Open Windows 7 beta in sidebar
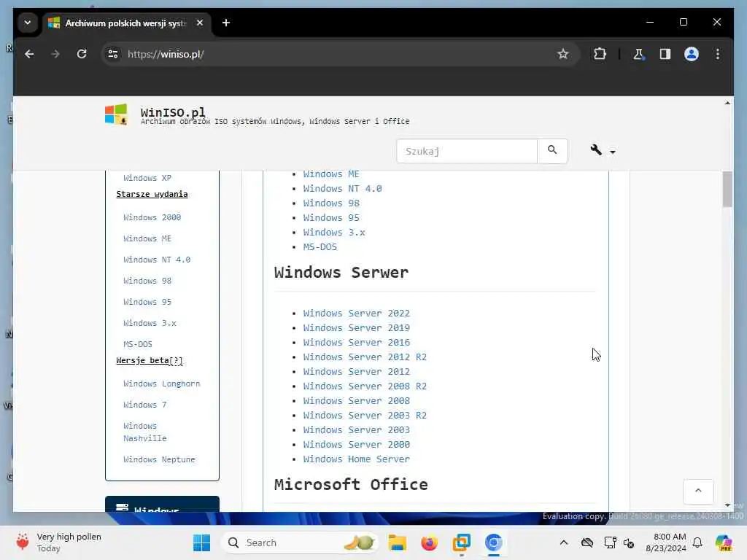This screenshot has height=560, width=747. pyautogui.click(x=145, y=405)
